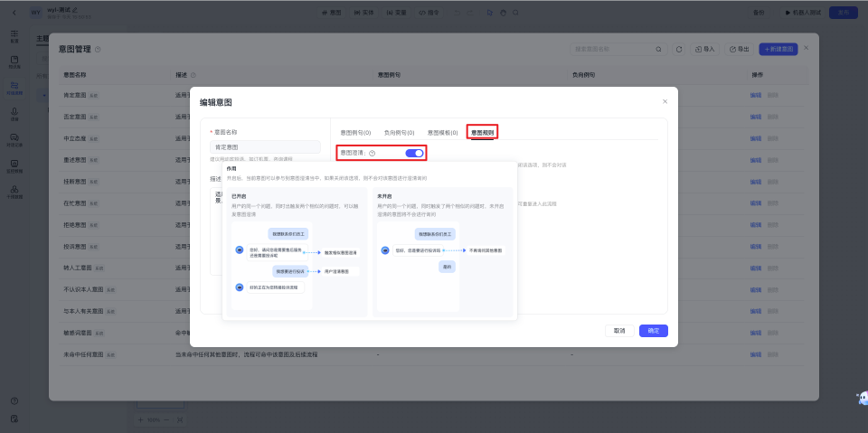Click the 新建意图 button

coord(778,49)
